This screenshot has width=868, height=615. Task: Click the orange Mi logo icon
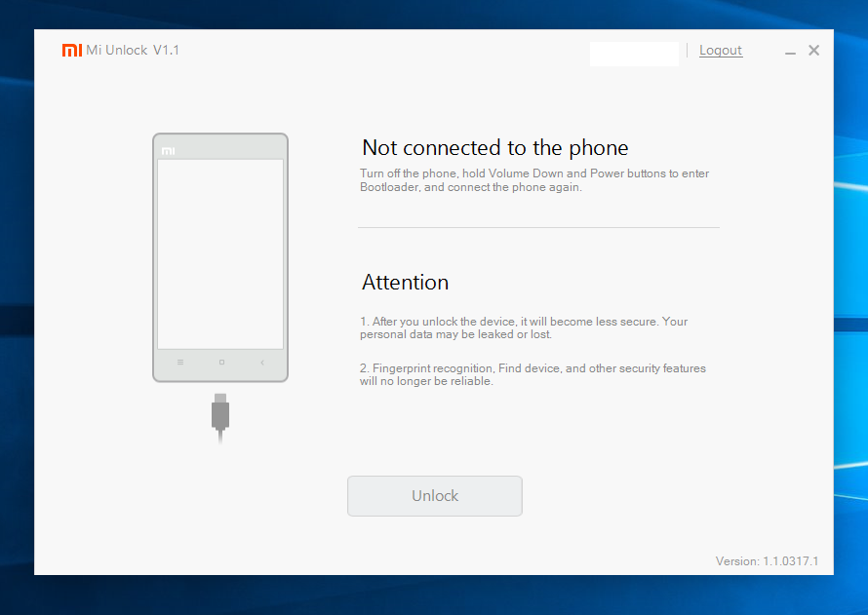72,51
